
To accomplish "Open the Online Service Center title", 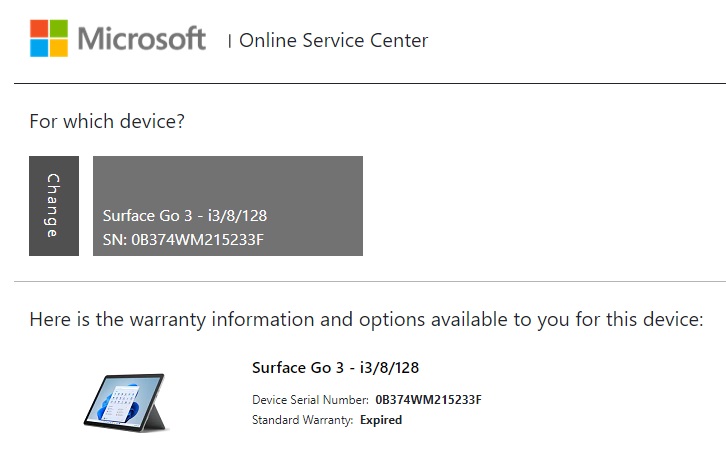I will coord(333,40).
